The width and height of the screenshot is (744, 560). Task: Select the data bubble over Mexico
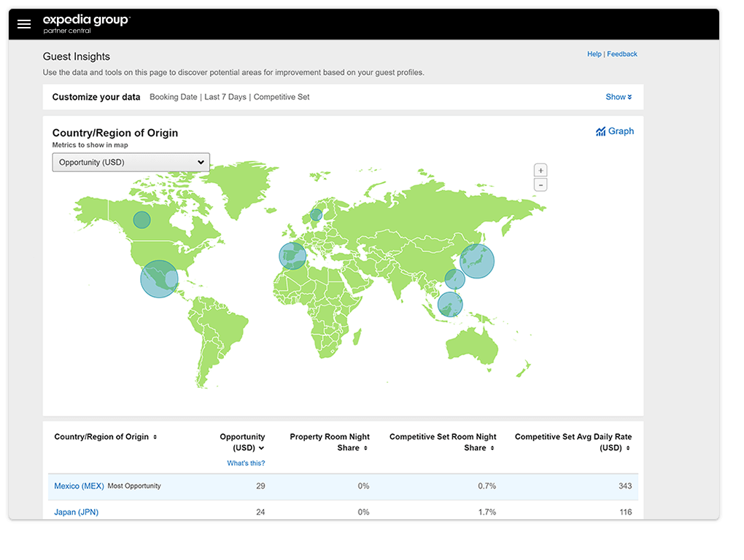point(159,279)
